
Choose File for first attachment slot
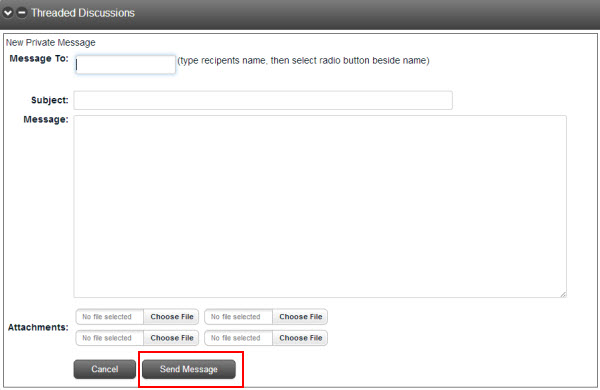tap(171, 317)
